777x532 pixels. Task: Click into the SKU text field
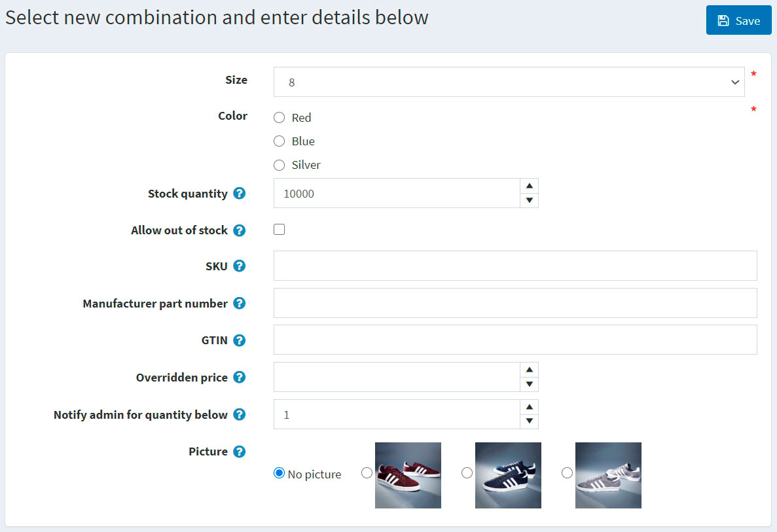515,266
